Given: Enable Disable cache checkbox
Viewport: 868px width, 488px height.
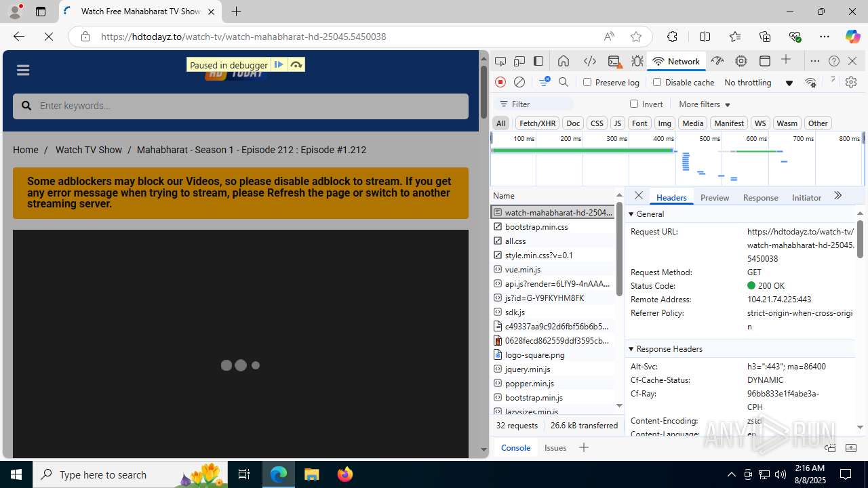Looking at the screenshot, I should coord(656,82).
